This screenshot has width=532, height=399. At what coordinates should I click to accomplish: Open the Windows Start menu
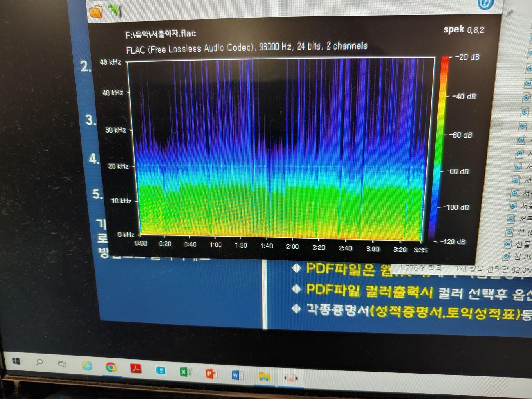(x=16, y=361)
